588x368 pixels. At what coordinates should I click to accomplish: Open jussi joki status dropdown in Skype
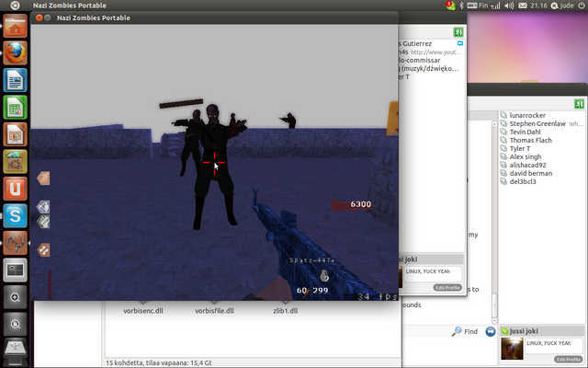(x=505, y=331)
